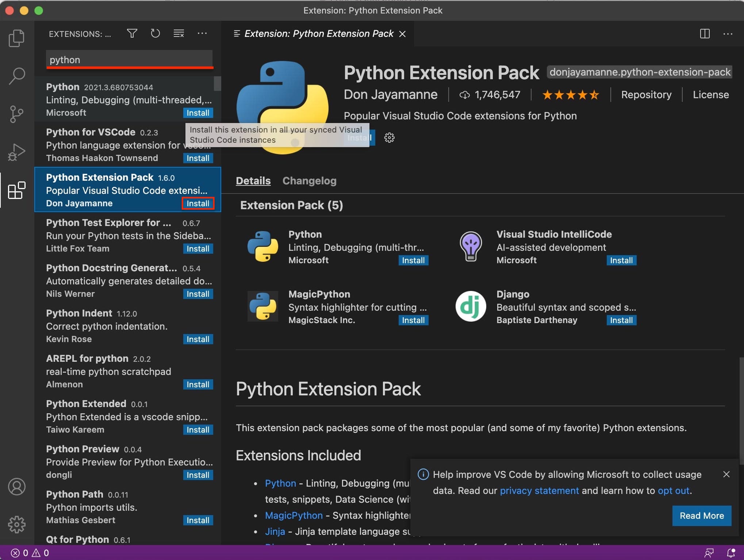The width and height of the screenshot is (744, 560).
Task: Filter extensions using the funnel icon
Action: [x=132, y=34]
